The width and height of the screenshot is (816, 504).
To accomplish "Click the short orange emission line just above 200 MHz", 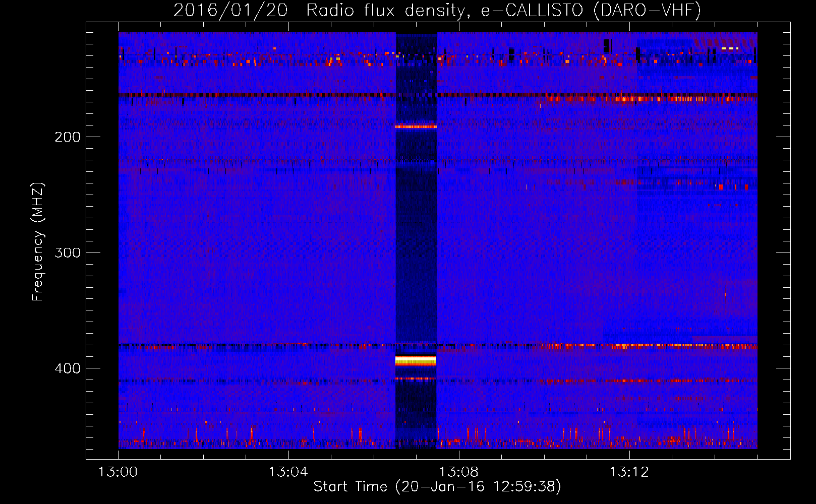I will pos(416,127).
